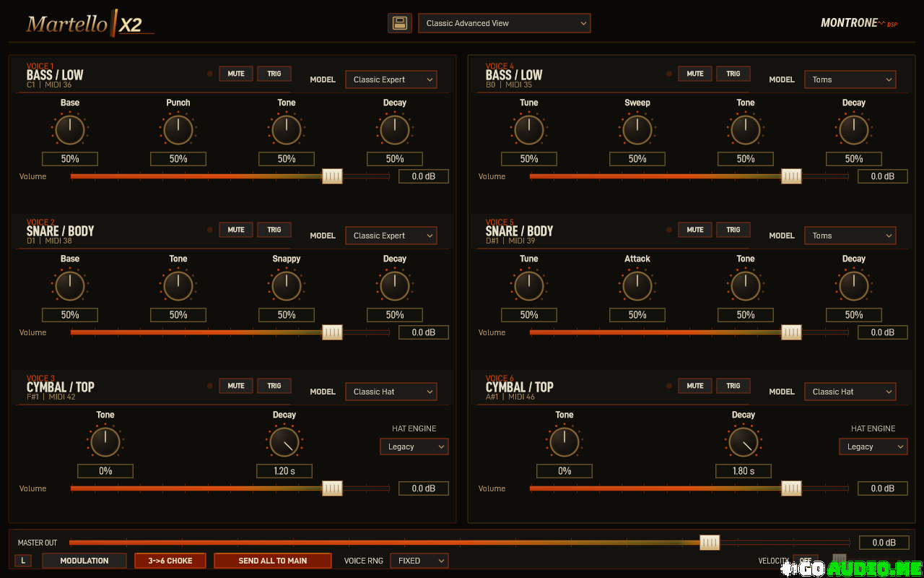Image resolution: width=924 pixels, height=578 pixels.
Task: Click Voice 6 Decay 1.80 s field
Action: tap(744, 471)
